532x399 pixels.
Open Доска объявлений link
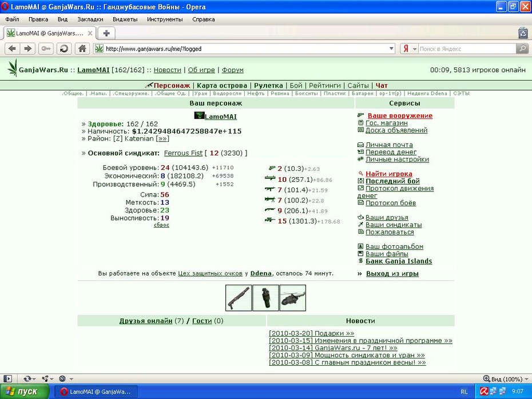(396, 130)
